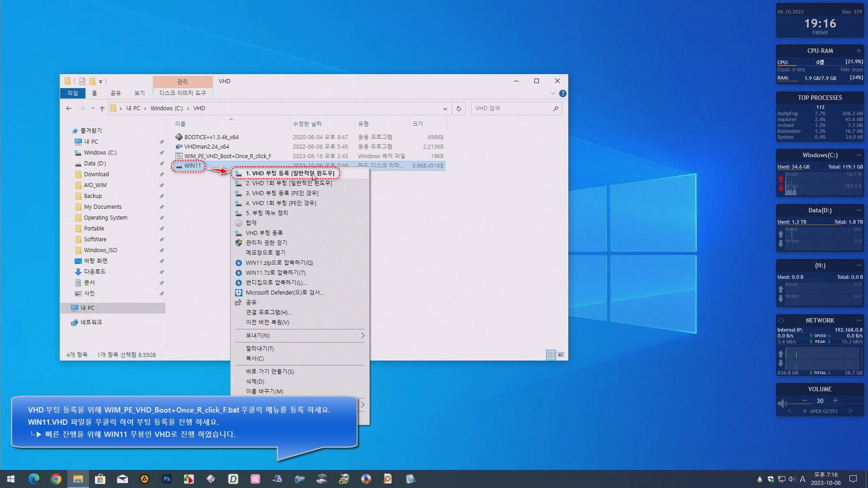This screenshot has height=488, width=868.
Task: Switch to the 공유 ribbon tab
Action: pos(116,93)
